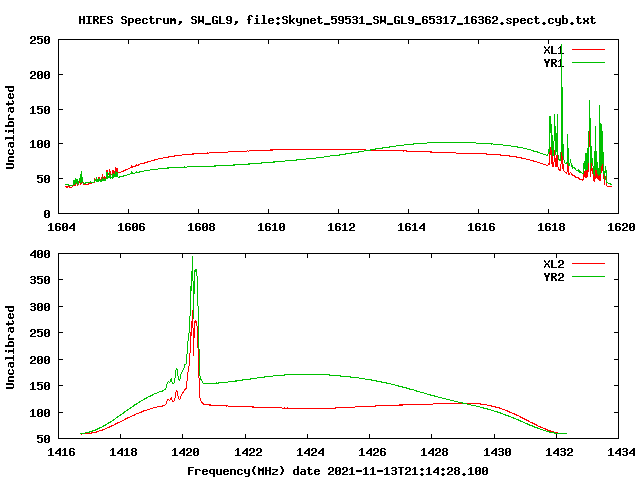This screenshot has width=640, height=480.
Task: Click the lower plot 350 y-axis value
Action: coord(40,280)
